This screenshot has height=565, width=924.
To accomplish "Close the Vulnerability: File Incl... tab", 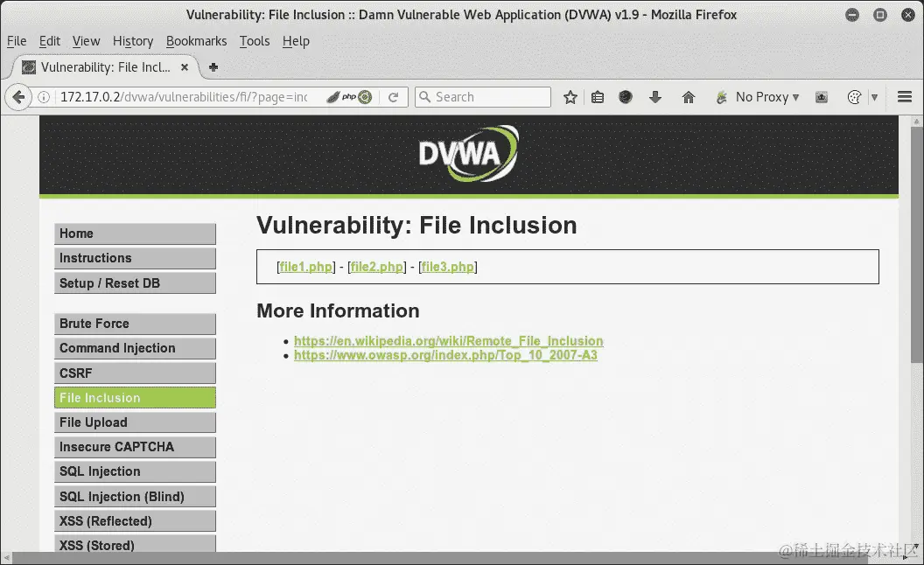I will point(185,67).
